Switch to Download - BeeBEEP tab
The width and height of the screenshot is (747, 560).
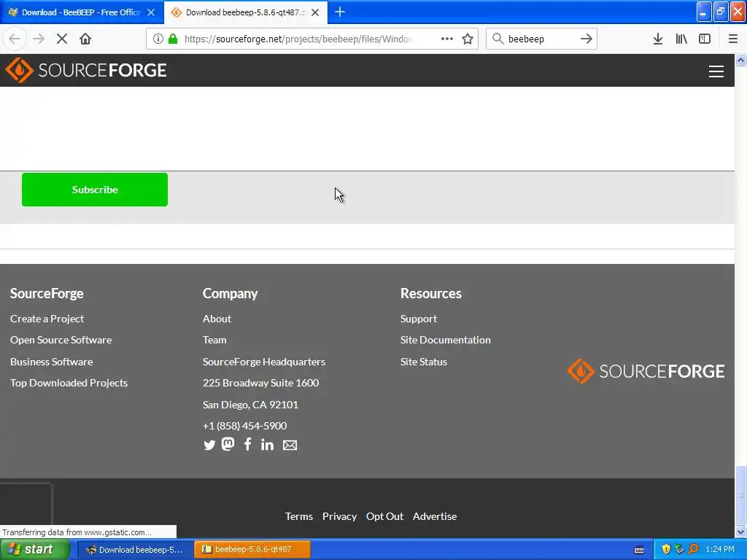pos(82,12)
